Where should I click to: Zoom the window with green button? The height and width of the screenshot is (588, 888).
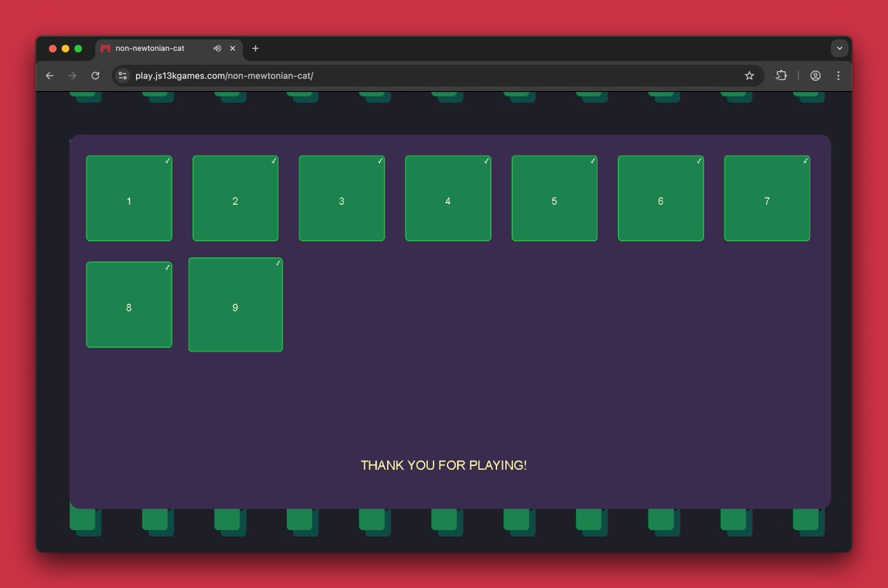click(x=78, y=48)
